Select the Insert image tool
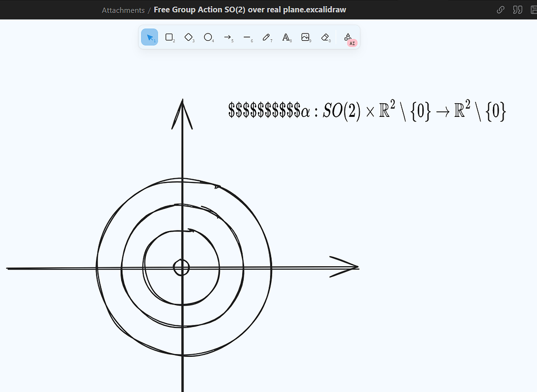537x392 pixels. 306,37
